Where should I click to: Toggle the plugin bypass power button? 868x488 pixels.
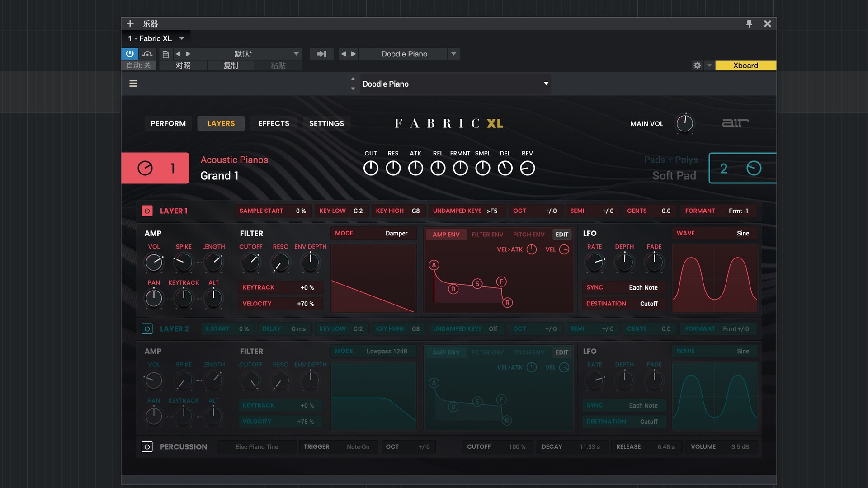point(130,54)
